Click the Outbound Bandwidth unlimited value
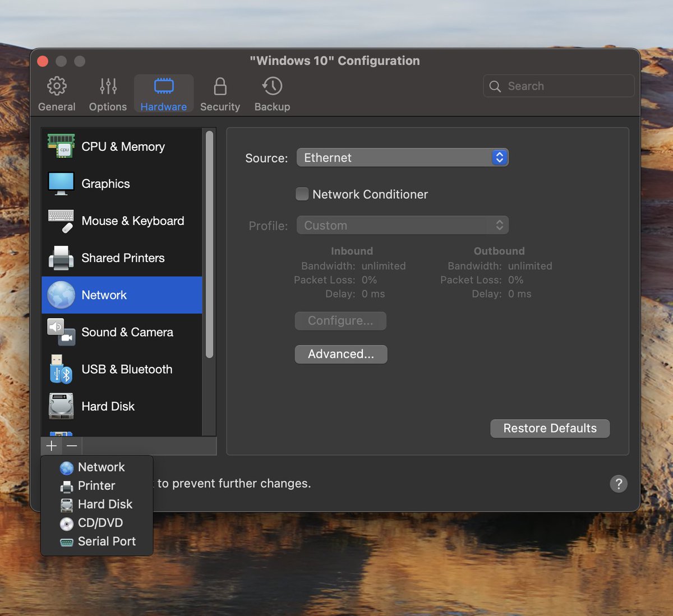 coord(530,266)
